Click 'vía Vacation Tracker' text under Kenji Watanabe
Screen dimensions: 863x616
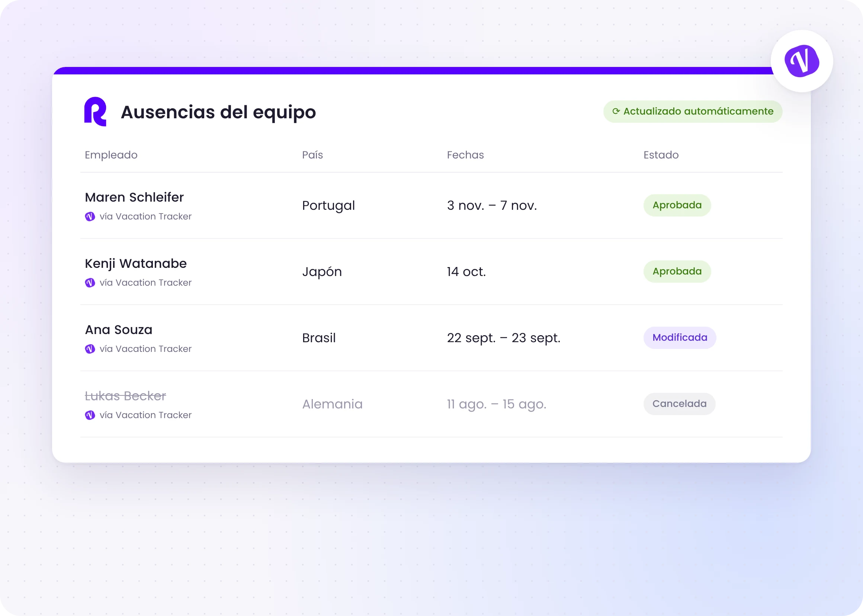pyautogui.click(x=146, y=283)
